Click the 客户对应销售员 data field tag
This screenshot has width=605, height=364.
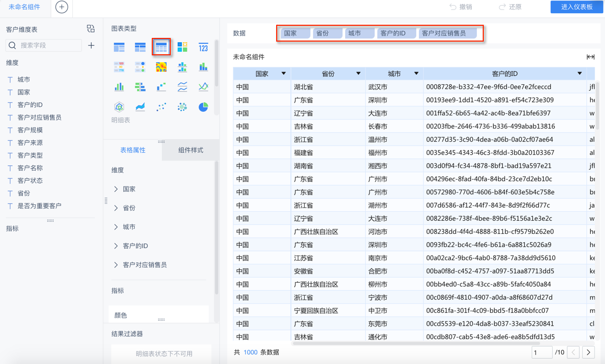click(x=447, y=33)
